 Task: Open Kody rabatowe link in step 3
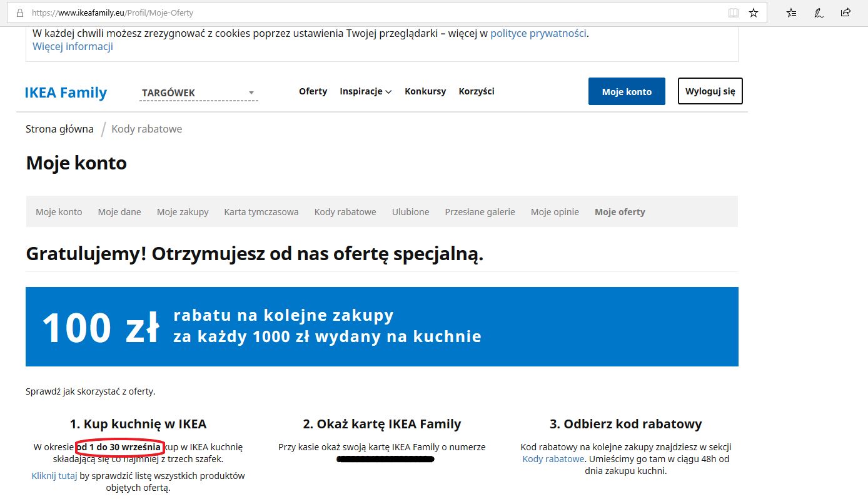point(553,459)
